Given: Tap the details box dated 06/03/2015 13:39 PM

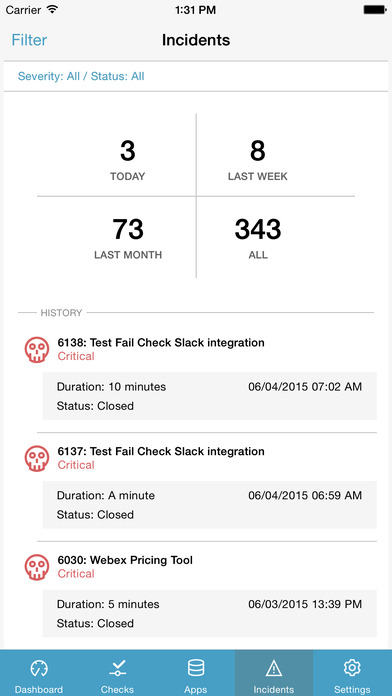Looking at the screenshot, I should pyautogui.click(x=210, y=613).
